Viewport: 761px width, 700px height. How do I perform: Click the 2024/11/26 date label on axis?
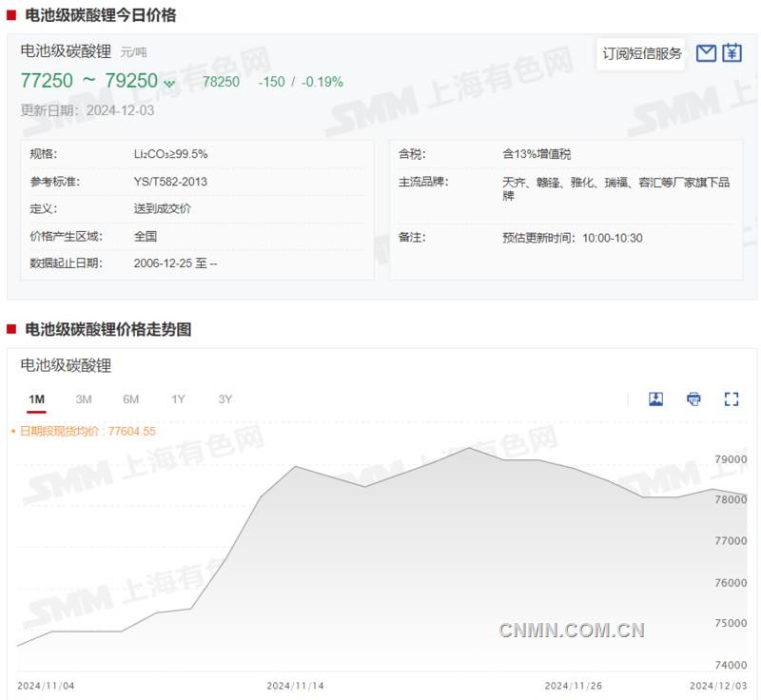(573, 686)
